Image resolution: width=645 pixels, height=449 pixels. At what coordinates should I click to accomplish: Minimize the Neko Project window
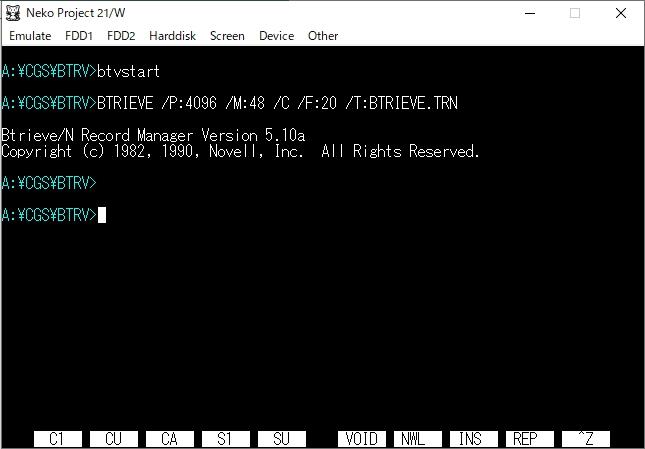[x=530, y=13]
